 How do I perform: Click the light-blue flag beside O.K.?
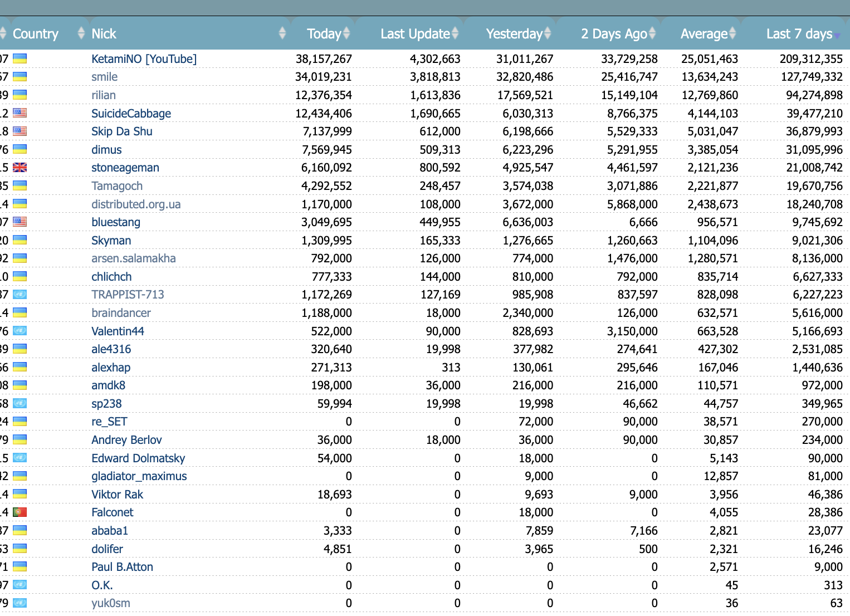20,585
